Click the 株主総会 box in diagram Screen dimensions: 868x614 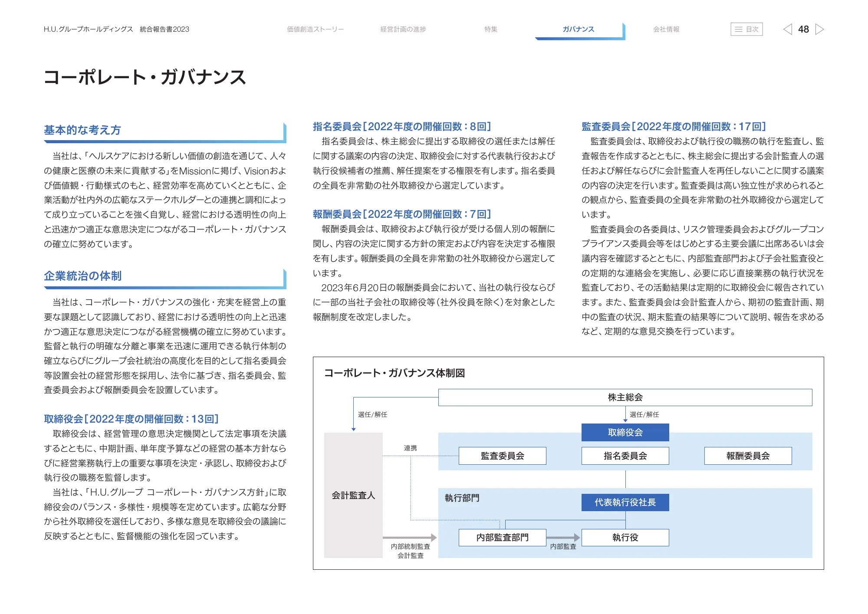point(625,397)
